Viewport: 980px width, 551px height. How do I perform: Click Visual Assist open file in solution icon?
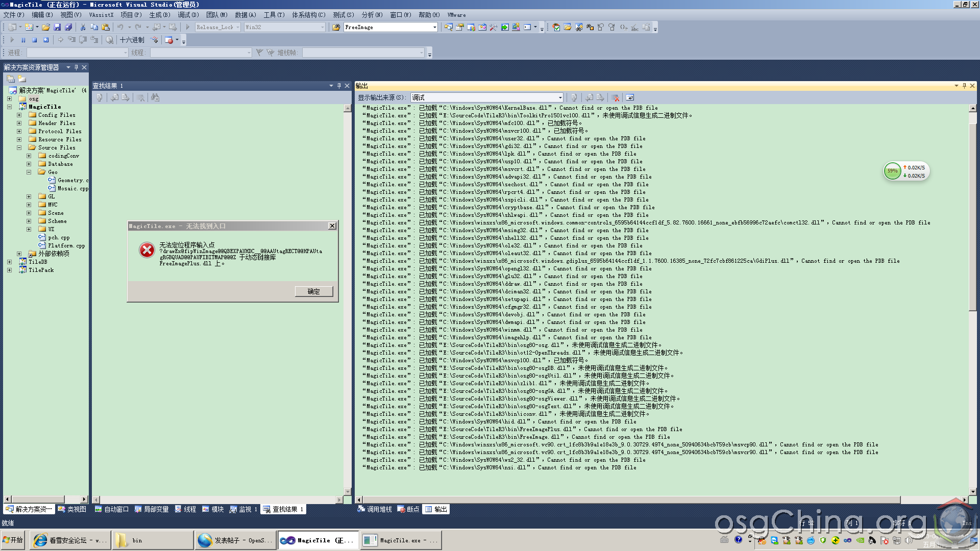568,27
